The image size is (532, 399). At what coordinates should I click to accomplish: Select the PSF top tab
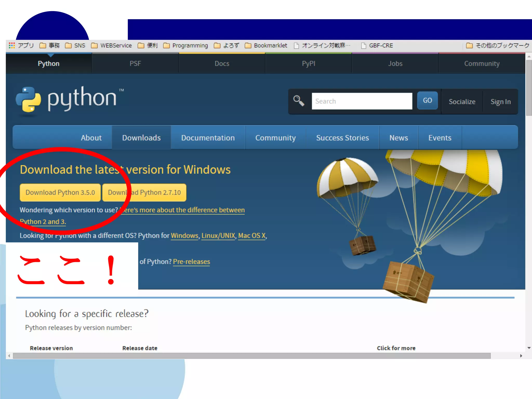pyautogui.click(x=135, y=63)
